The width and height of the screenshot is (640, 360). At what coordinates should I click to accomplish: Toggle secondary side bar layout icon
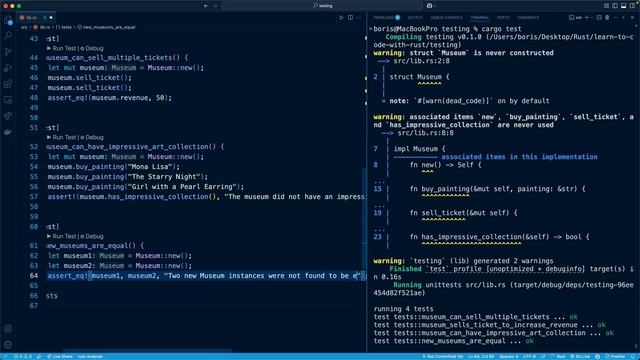[x=632, y=6]
